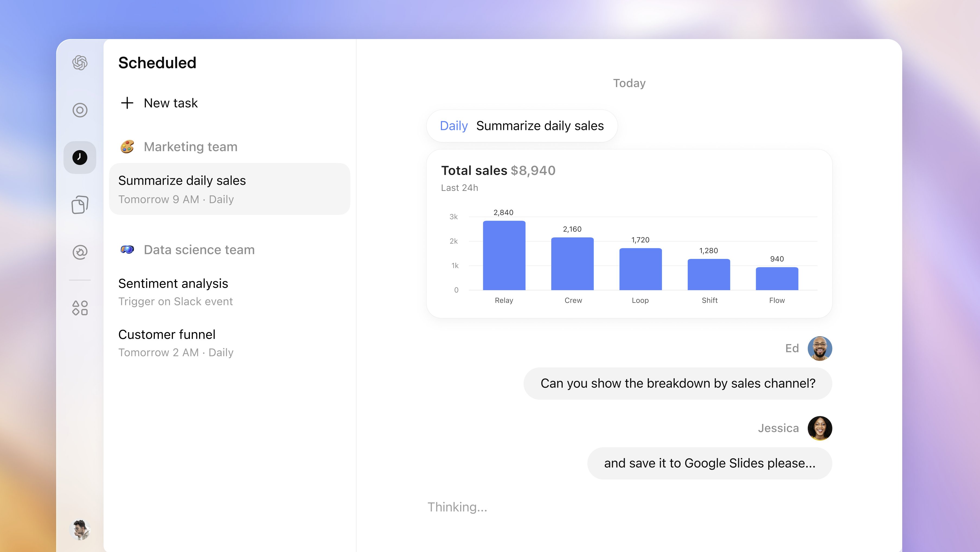Screen dimensions: 980x552
Task: Click the Trigger on Slack event subtitle
Action: (x=175, y=301)
